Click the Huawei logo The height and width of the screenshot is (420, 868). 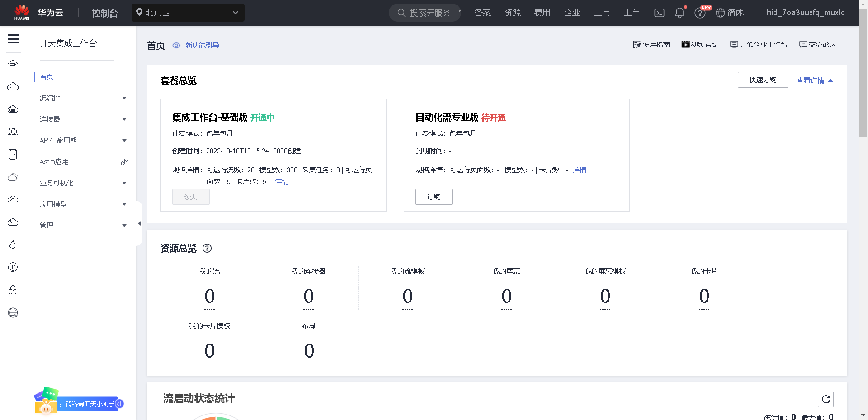point(22,13)
